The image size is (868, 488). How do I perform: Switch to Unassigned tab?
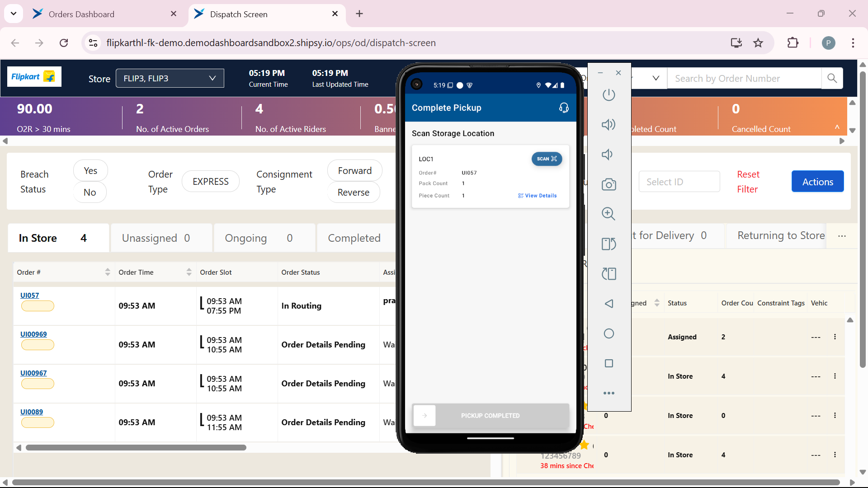click(161, 238)
